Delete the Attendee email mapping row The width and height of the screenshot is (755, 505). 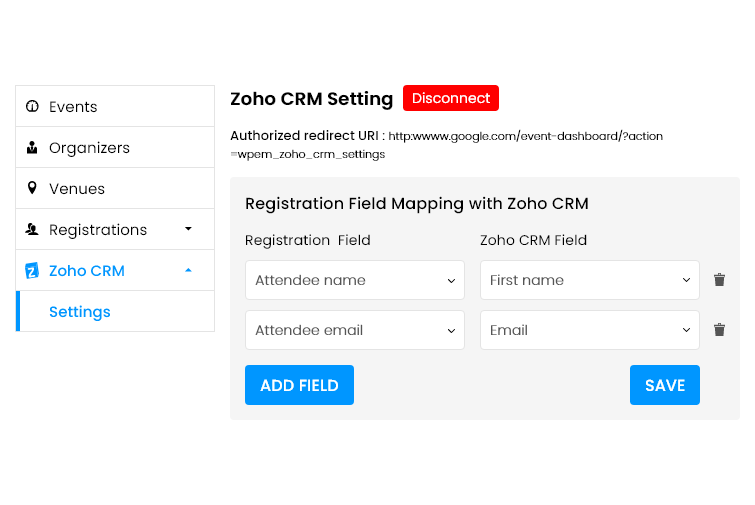[x=719, y=330]
